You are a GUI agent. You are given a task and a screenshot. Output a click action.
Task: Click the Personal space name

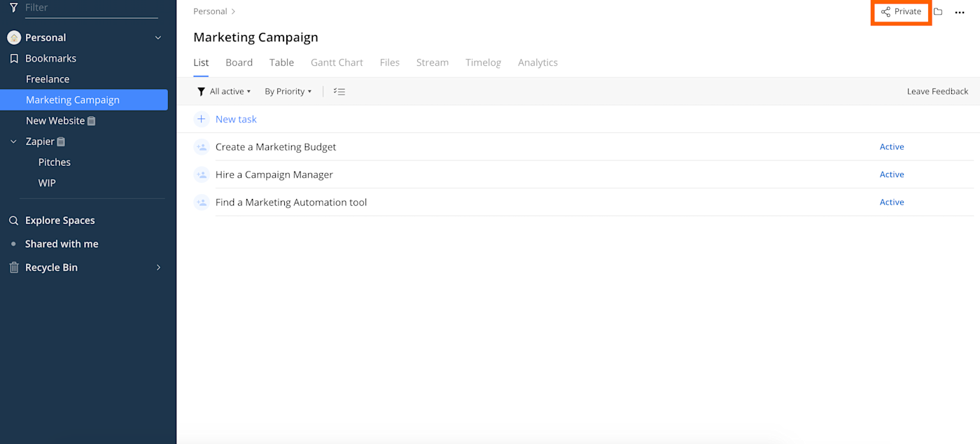pos(45,38)
